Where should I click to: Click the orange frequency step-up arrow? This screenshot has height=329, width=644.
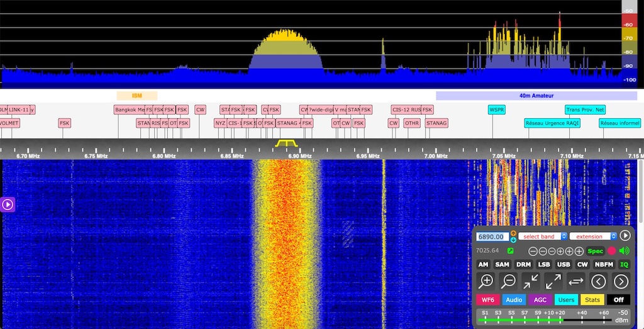point(513,233)
